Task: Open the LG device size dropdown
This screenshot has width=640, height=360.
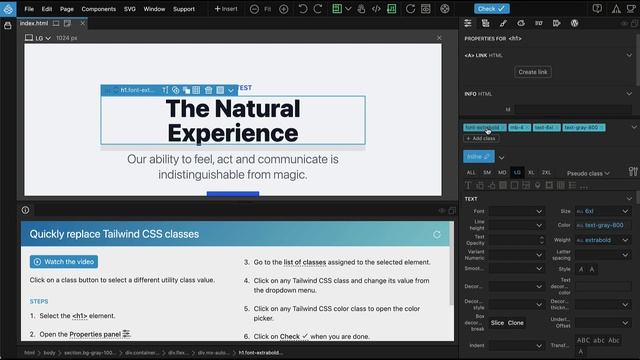Action: (38, 38)
